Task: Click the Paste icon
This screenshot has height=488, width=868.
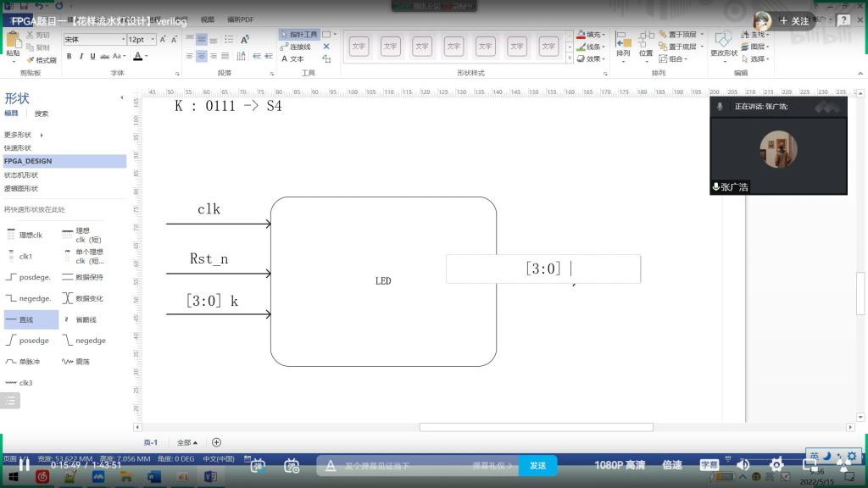Action: pyautogui.click(x=13, y=43)
